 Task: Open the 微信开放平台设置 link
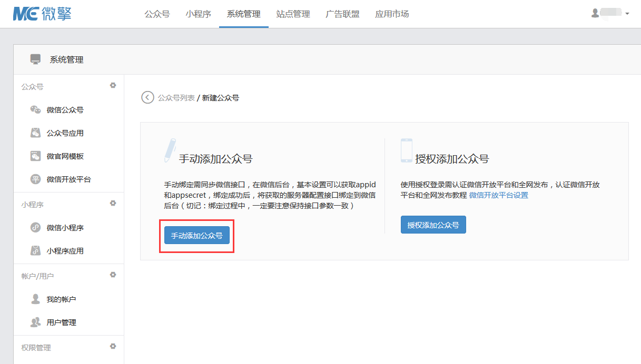498,195
